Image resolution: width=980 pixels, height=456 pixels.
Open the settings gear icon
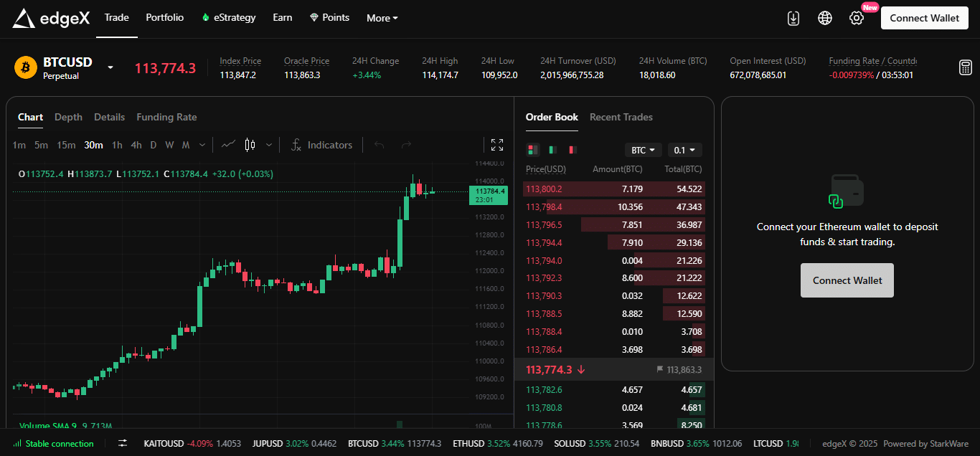pyautogui.click(x=857, y=18)
